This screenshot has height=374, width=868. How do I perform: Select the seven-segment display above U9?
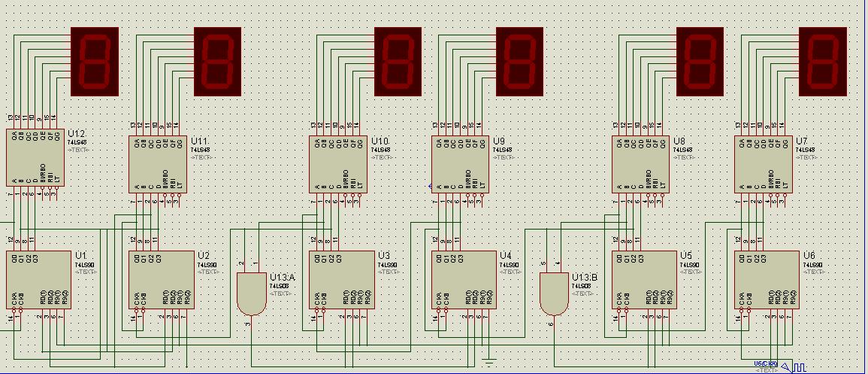click(x=519, y=62)
